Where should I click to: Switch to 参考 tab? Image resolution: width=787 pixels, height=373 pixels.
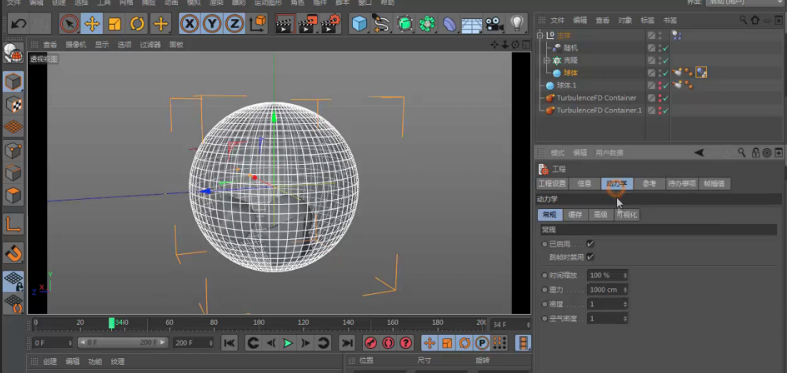(x=649, y=184)
